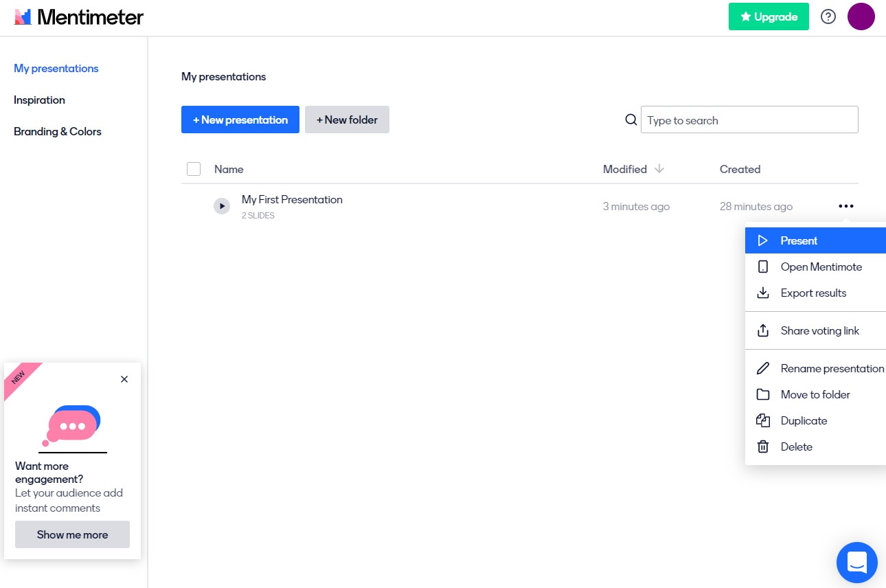This screenshot has height=588, width=886.
Task: Go to My presentations in sidebar
Action: click(x=56, y=68)
